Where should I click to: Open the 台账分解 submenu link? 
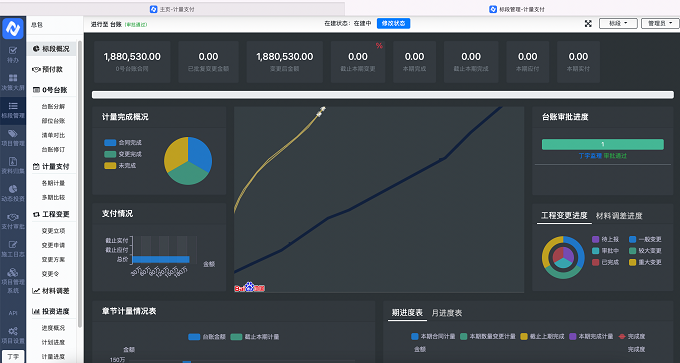click(53, 107)
